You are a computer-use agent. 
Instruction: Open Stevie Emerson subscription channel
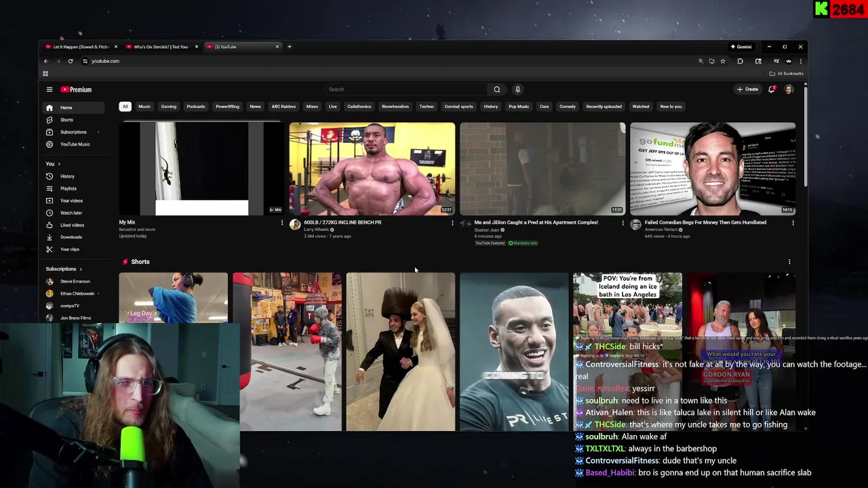[x=75, y=281]
